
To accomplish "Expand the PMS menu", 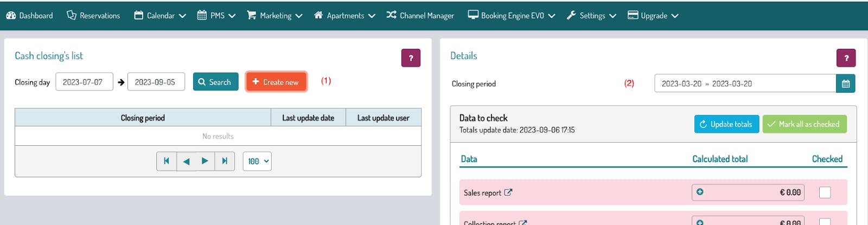I will [x=216, y=16].
